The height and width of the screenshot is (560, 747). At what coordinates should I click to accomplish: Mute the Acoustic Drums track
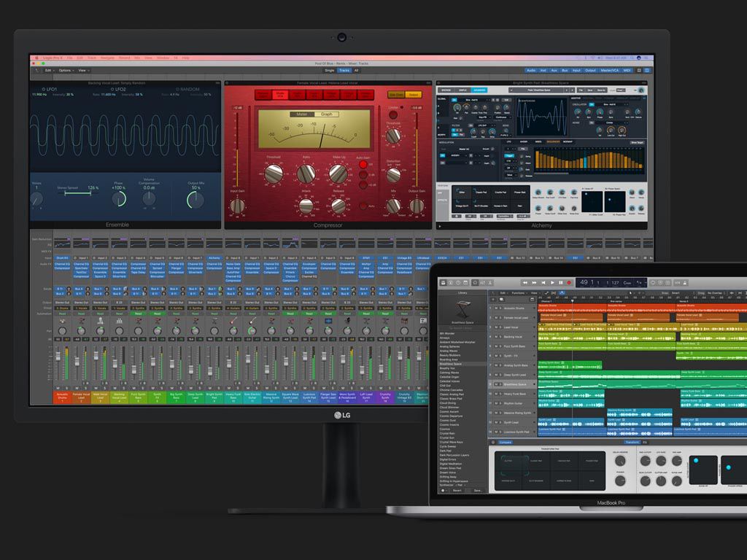click(x=497, y=308)
